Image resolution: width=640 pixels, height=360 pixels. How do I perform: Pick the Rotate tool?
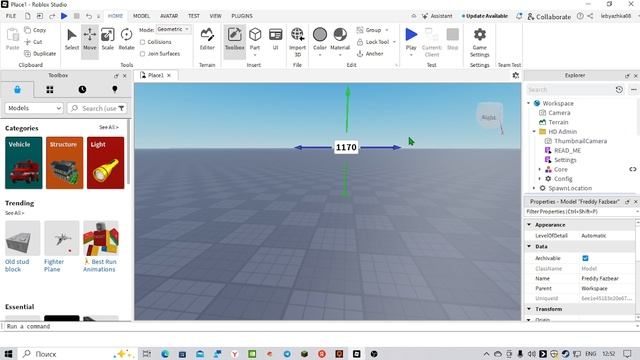point(127,39)
